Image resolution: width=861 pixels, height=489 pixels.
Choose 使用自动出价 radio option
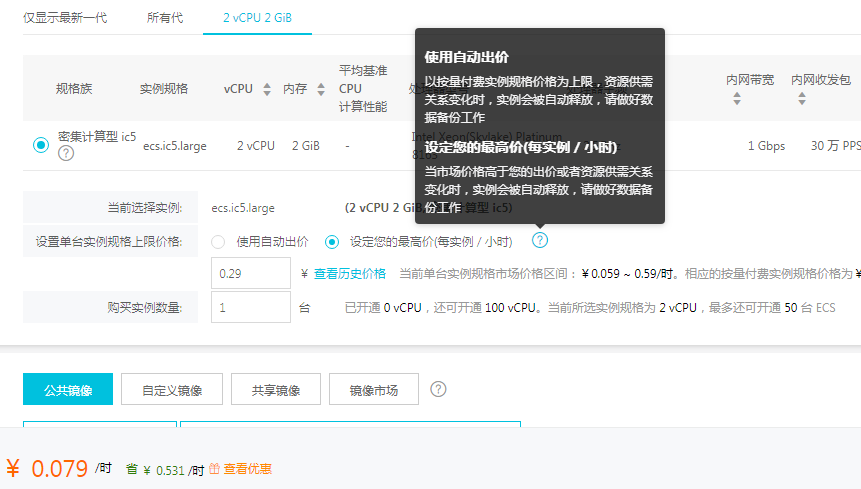pos(218,242)
